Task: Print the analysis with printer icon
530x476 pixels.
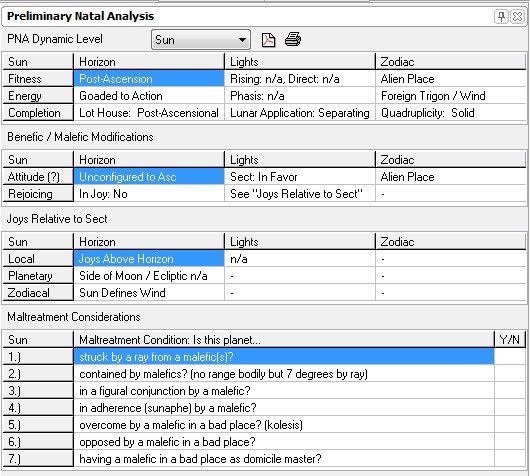Action: pos(293,40)
